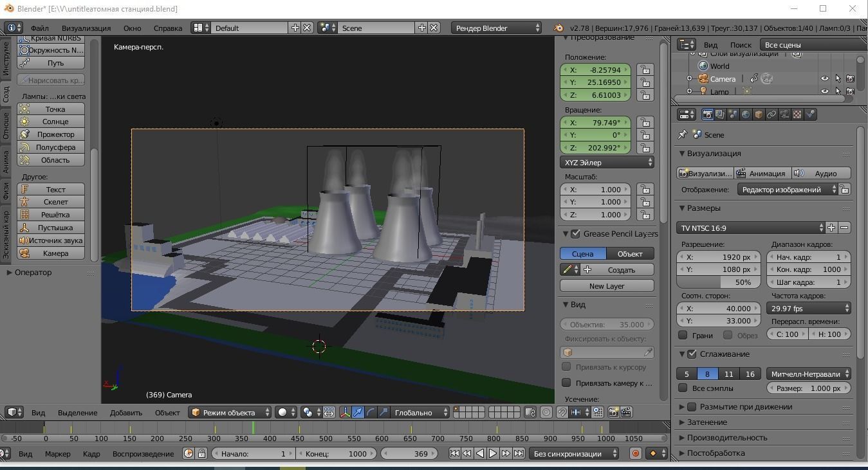This screenshot has width=868, height=470.
Task: Jump to the last frame
Action: pos(519,453)
